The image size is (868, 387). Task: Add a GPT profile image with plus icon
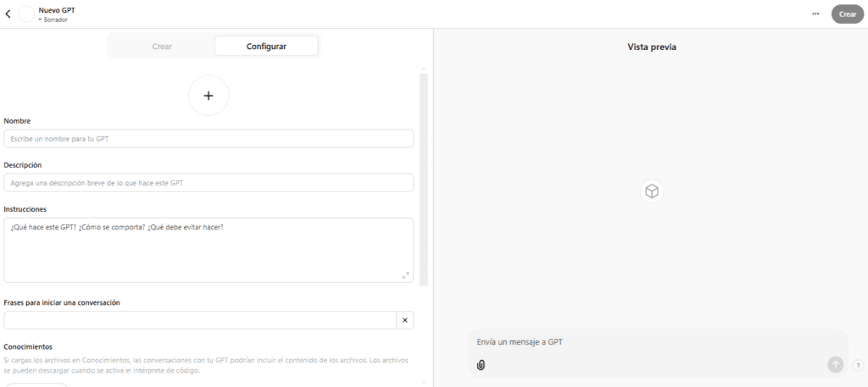click(x=209, y=96)
